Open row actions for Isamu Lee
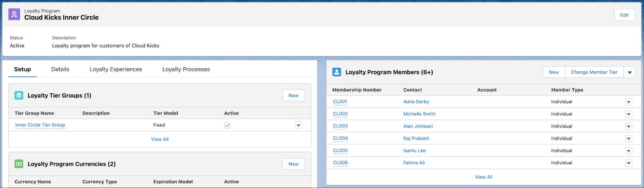The width and height of the screenshot is (644, 188). [628, 151]
